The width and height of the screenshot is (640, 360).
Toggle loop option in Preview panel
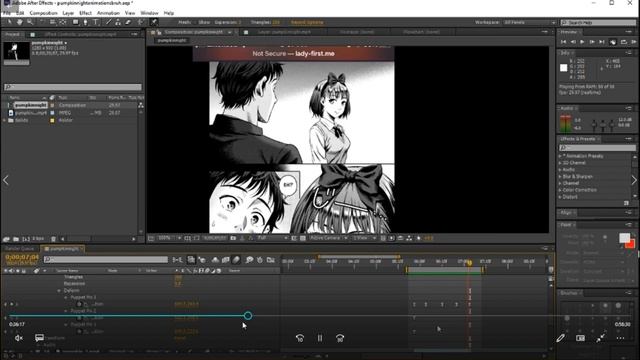[x=624, y=42]
